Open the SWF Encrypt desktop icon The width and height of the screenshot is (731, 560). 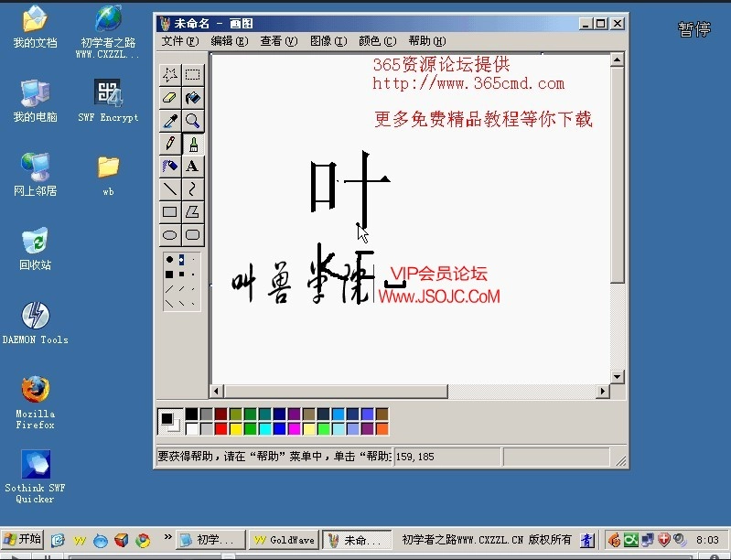[x=108, y=101]
